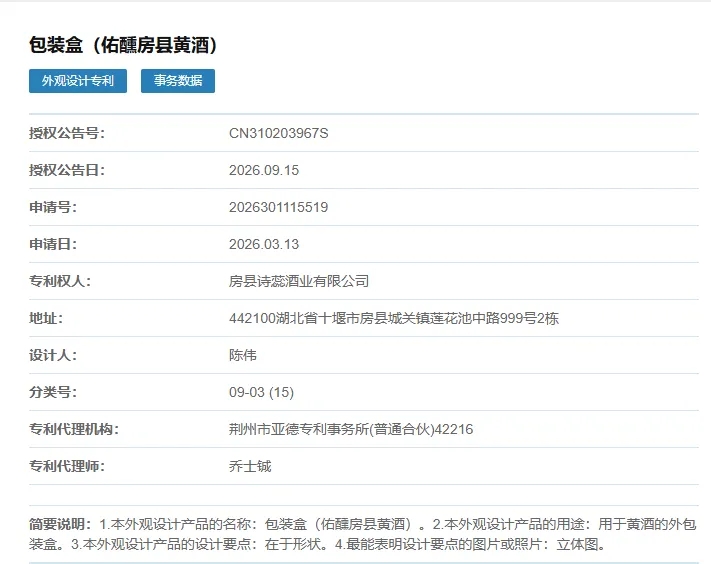Click the 授权公告号 field label
Screen dimensions: 711x564
pyautogui.click(x=67, y=133)
